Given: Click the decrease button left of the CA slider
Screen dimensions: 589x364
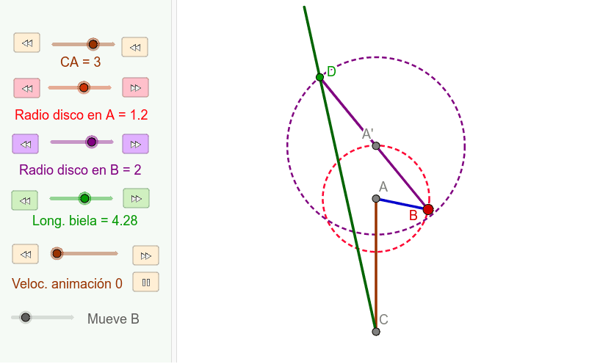Looking at the screenshot, I should (26, 43).
